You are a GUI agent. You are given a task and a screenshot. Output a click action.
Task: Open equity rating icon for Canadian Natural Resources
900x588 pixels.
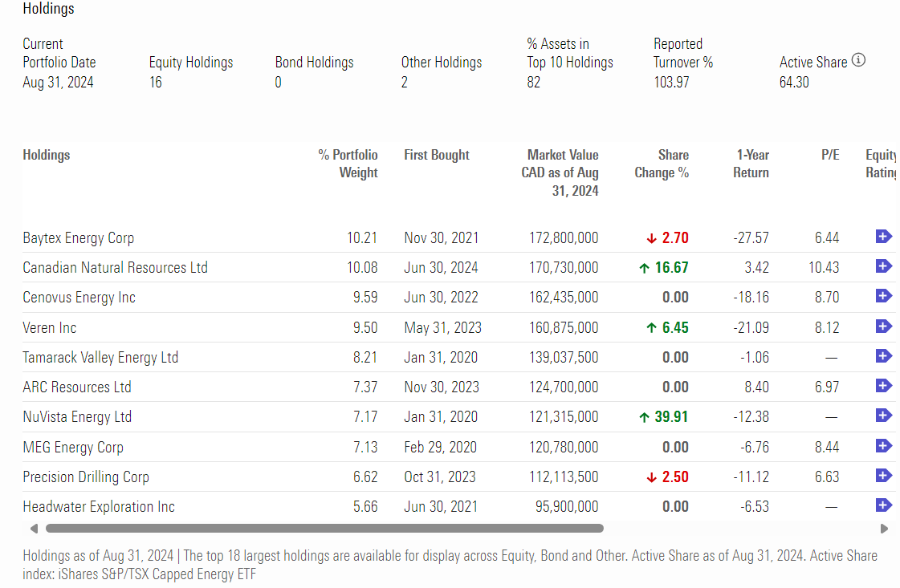tap(883, 266)
